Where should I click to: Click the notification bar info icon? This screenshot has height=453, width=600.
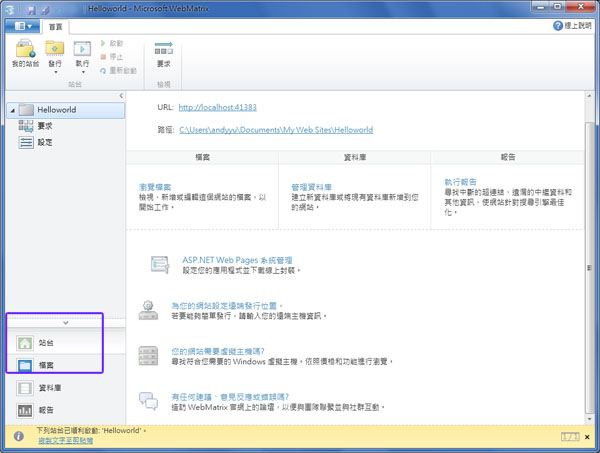click(x=18, y=436)
